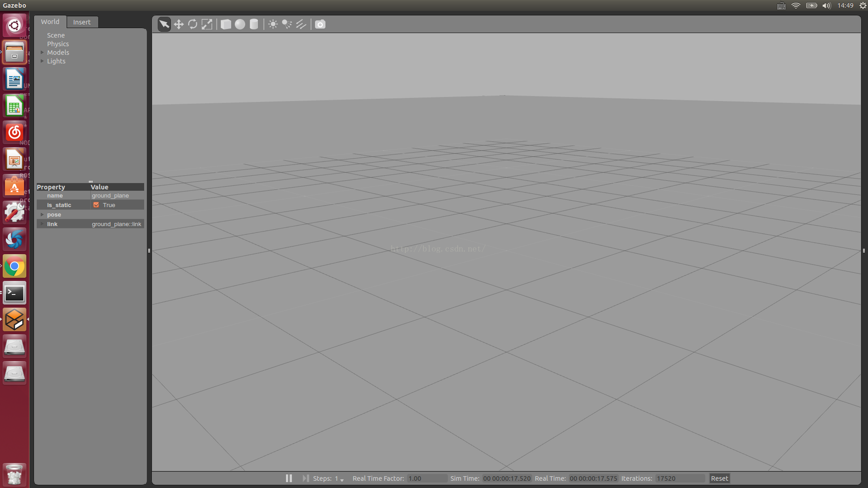The height and width of the screenshot is (488, 868).
Task: Click the ground_plane::link value
Action: (x=116, y=224)
